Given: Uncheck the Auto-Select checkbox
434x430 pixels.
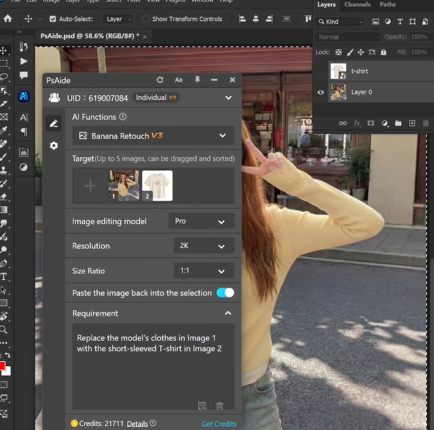Looking at the screenshot, I should tap(53, 19).
